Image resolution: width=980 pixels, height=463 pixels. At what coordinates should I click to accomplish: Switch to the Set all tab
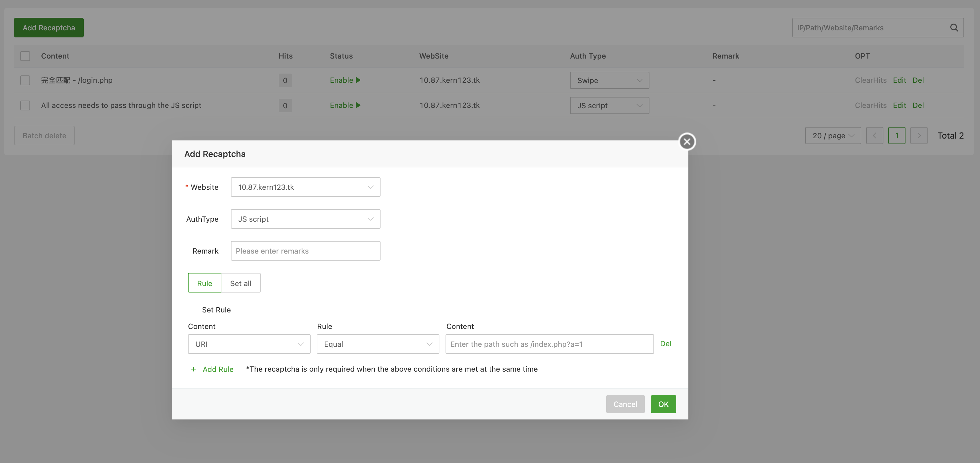(240, 283)
